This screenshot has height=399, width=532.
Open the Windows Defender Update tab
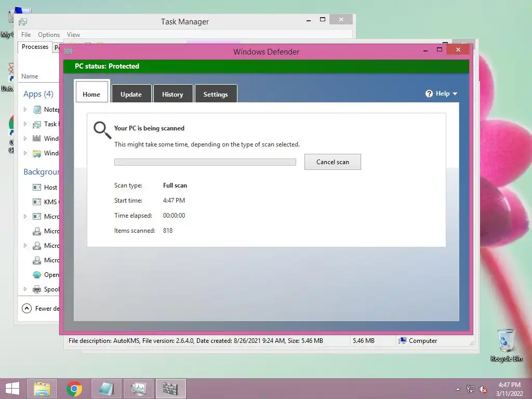tap(131, 94)
